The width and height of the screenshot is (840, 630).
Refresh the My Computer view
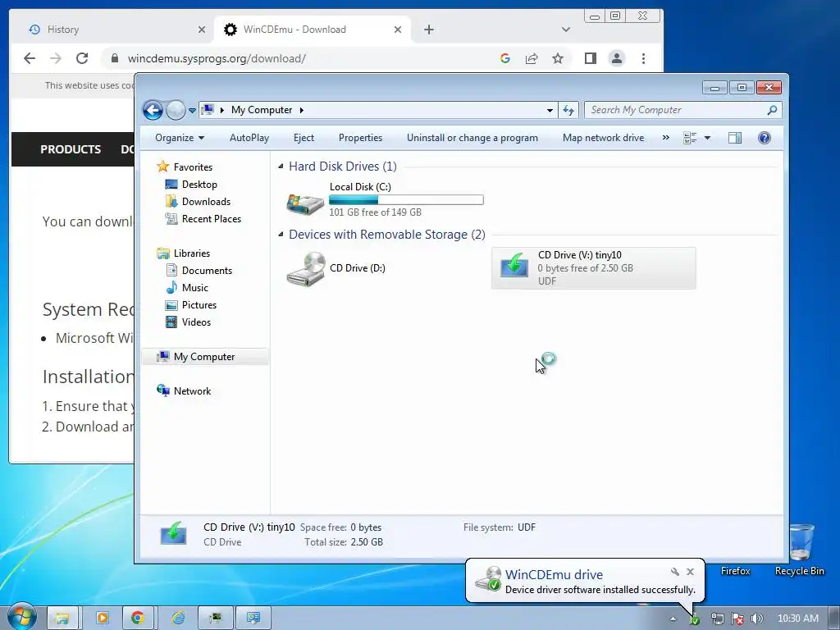point(568,111)
